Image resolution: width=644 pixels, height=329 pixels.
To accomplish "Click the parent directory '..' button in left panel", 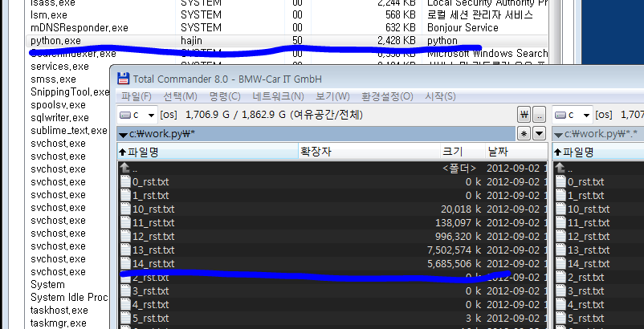I will (539, 115).
